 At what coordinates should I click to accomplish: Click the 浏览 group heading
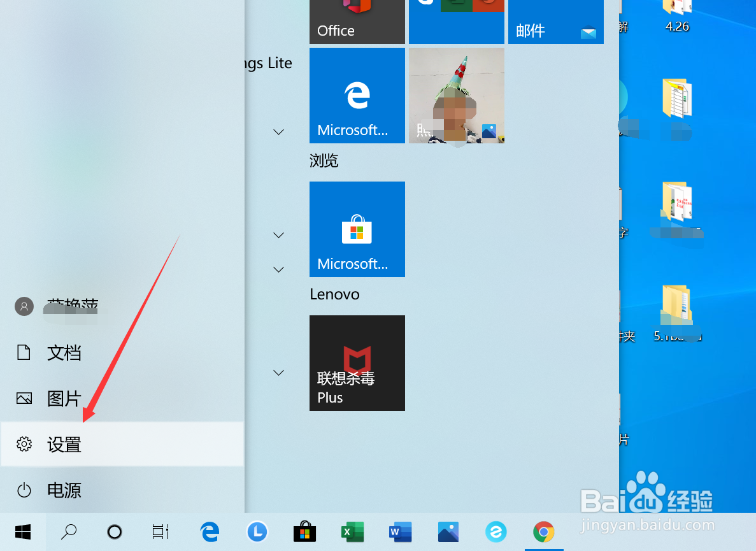click(x=324, y=161)
